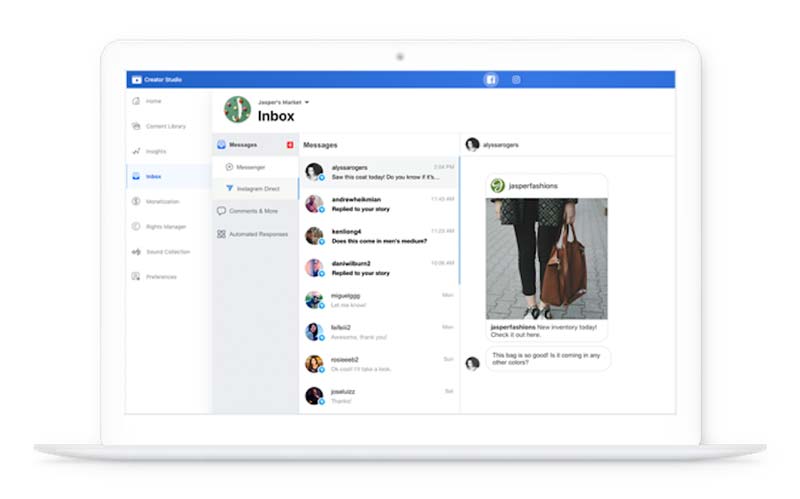The image size is (800, 499).
Task: Click andrewheikmian profile avatar
Action: coord(314,204)
